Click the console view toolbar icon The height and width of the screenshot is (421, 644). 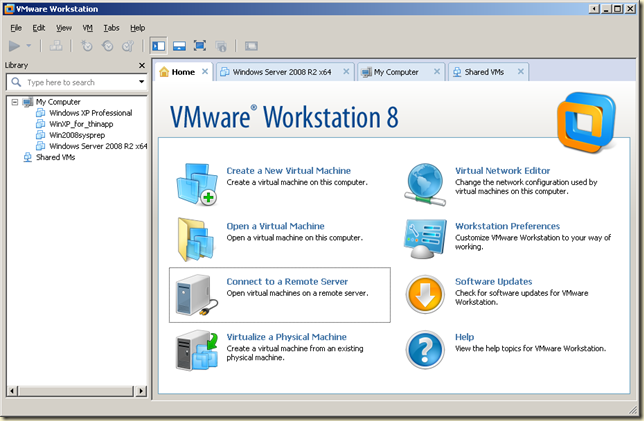point(251,46)
